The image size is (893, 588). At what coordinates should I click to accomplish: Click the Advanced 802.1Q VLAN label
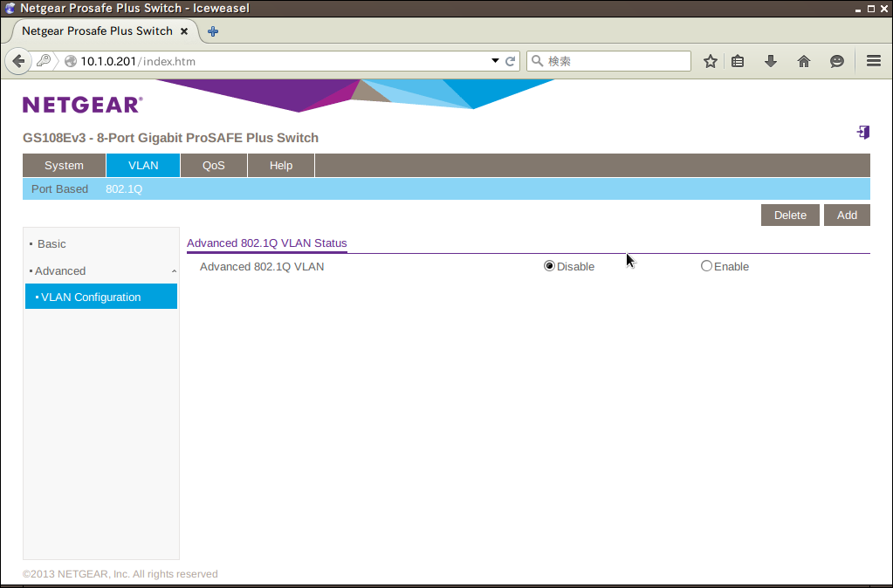262,266
